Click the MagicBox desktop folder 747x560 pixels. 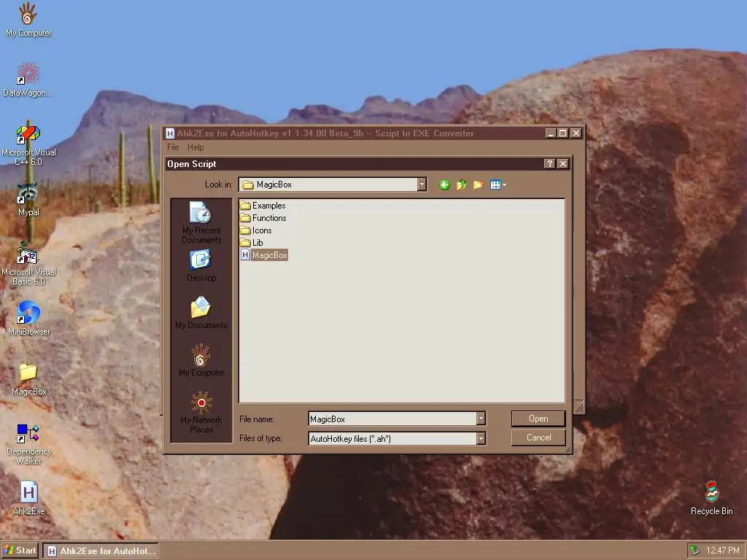[x=28, y=379]
